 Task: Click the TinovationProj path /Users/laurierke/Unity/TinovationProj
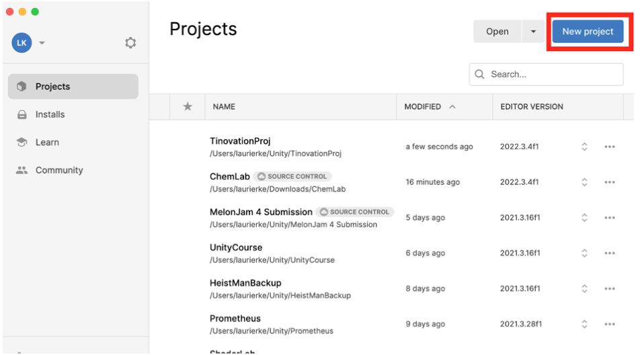275,154
